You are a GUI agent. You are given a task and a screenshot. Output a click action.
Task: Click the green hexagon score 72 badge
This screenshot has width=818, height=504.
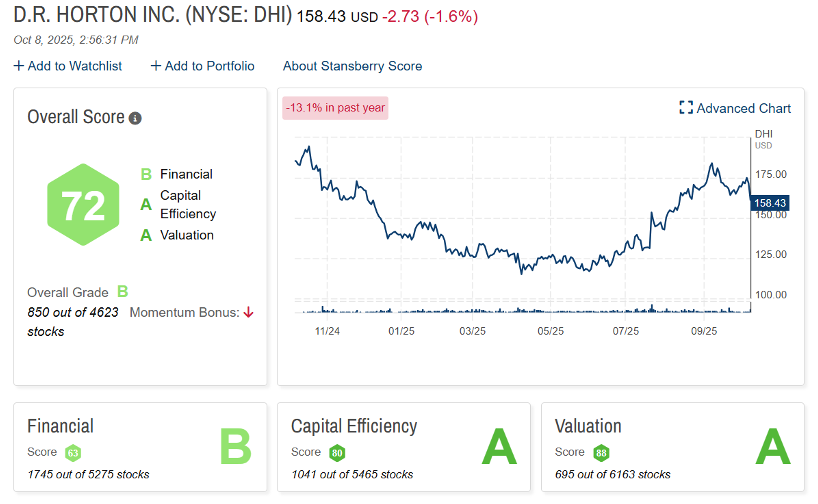pyautogui.click(x=83, y=206)
